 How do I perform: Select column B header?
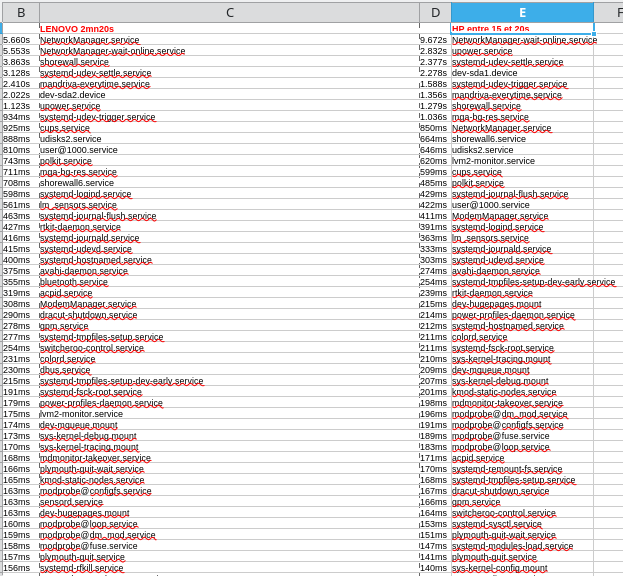[x=21, y=13]
